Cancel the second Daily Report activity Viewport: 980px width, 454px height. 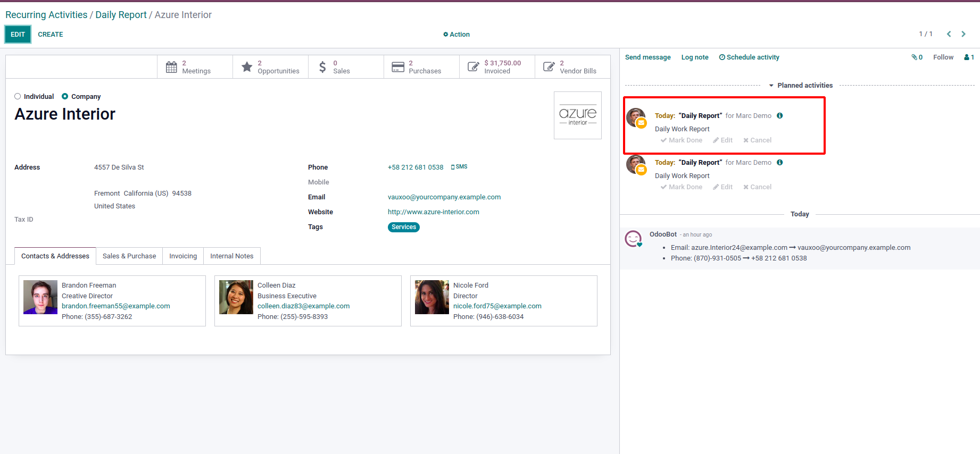click(x=758, y=187)
